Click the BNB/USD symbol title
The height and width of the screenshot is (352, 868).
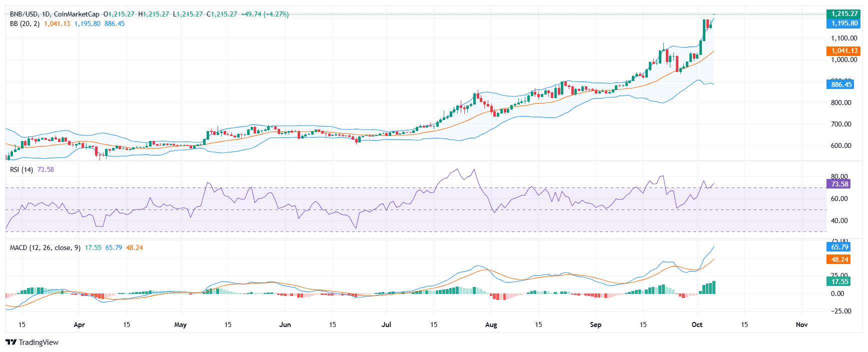[x=25, y=14]
